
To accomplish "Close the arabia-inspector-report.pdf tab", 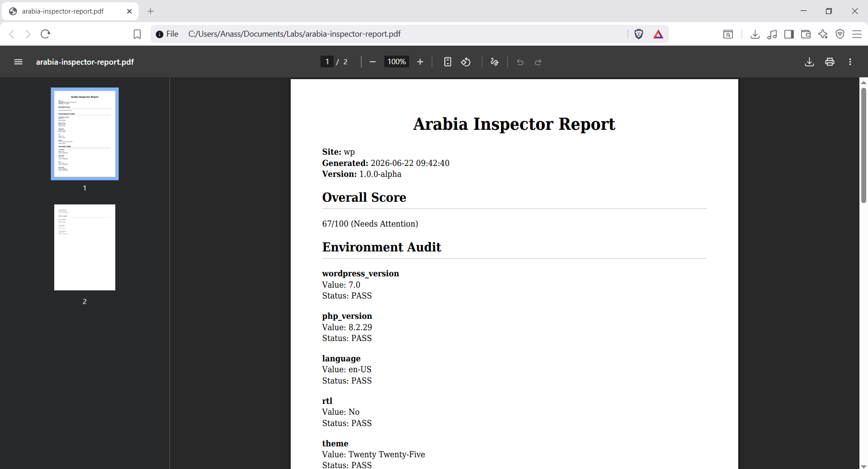I will click(129, 11).
